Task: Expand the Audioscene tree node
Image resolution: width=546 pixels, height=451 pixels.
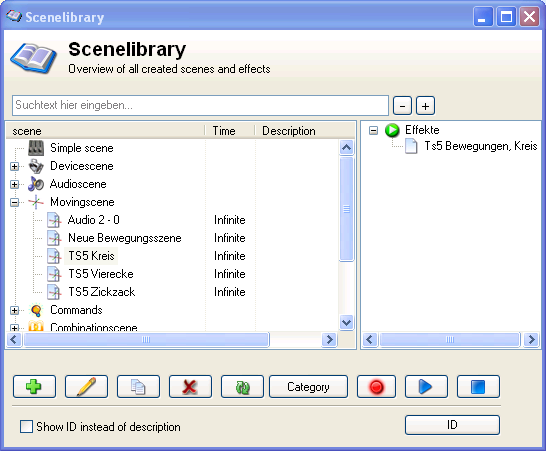Action: pyautogui.click(x=14, y=184)
